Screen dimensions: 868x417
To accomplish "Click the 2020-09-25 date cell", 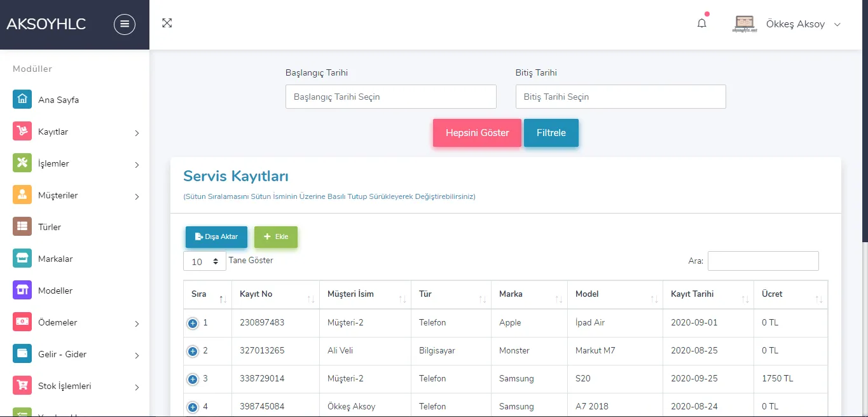I will pos(708,378).
